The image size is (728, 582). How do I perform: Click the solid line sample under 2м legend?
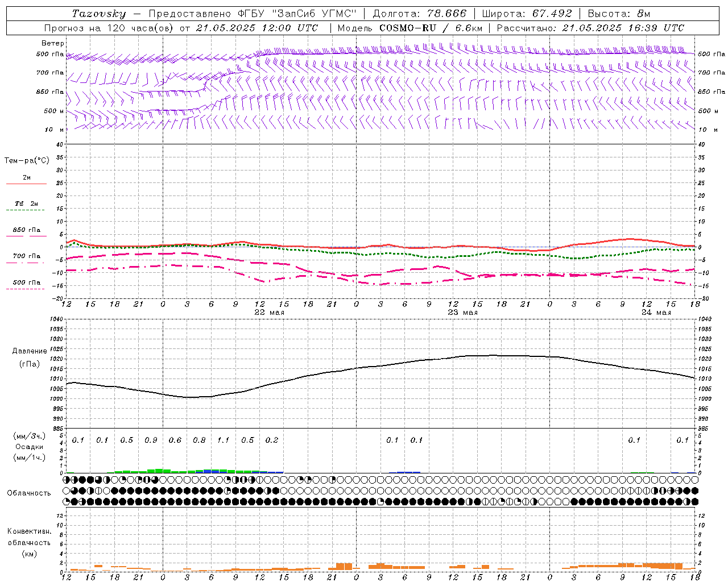pos(26,184)
